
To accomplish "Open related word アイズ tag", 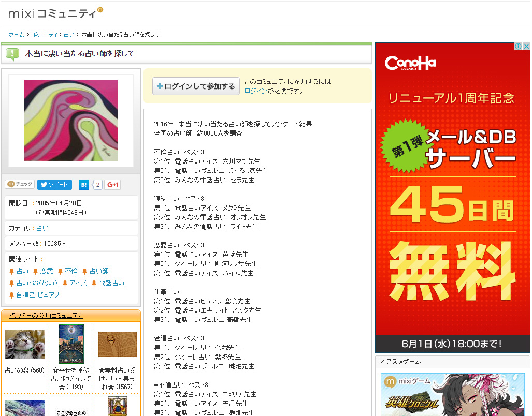I will click(78, 283).
